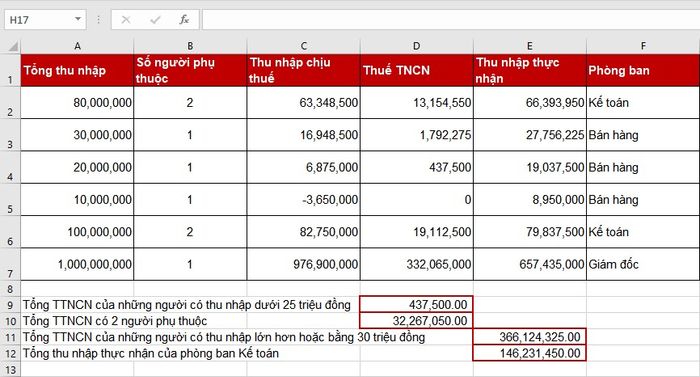Click header cell 'Số người phụ thuộc'
This screenshot has height=377, width=700.
(x=190, y=70)
